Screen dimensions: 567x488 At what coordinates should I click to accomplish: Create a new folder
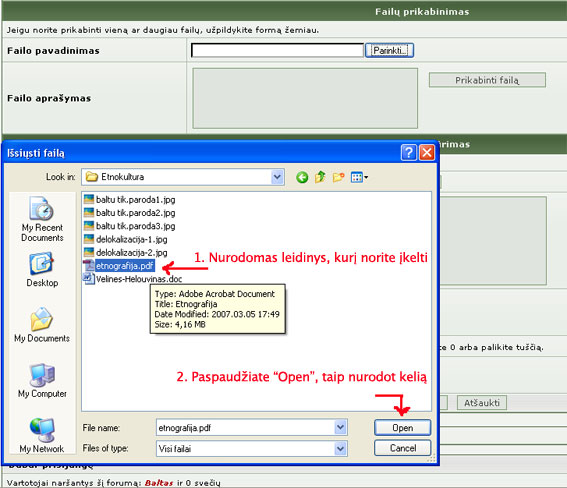(338, 177)
